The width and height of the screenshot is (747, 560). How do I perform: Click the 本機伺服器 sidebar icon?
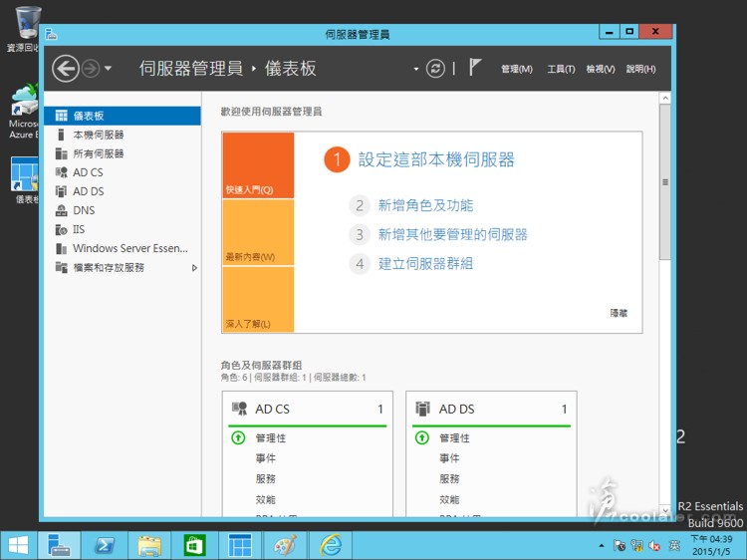(61, 135)
